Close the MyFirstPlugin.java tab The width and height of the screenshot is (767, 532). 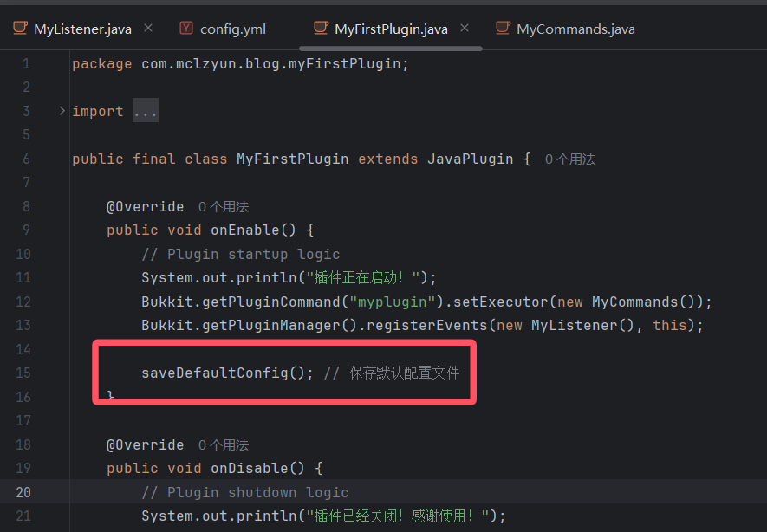pos(465,29)
